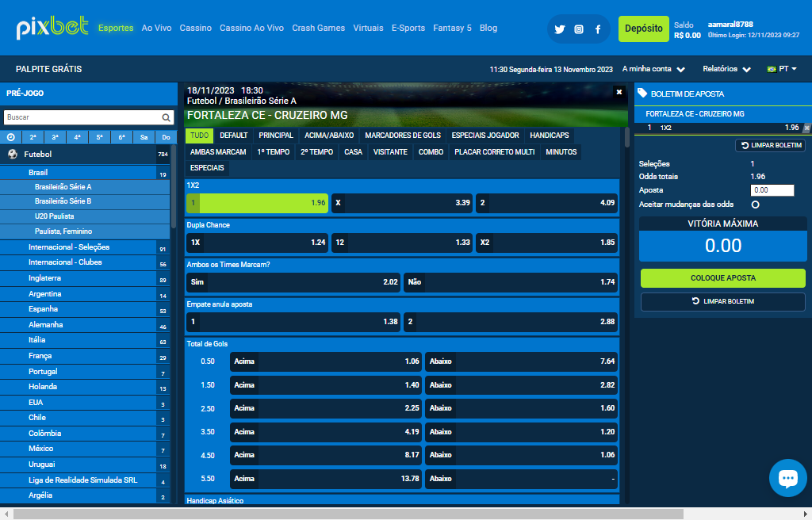This screenshot has height=520, width=812.
Task: Select Acima 2.50 goals at 2.25
Action: pos(326,409)
